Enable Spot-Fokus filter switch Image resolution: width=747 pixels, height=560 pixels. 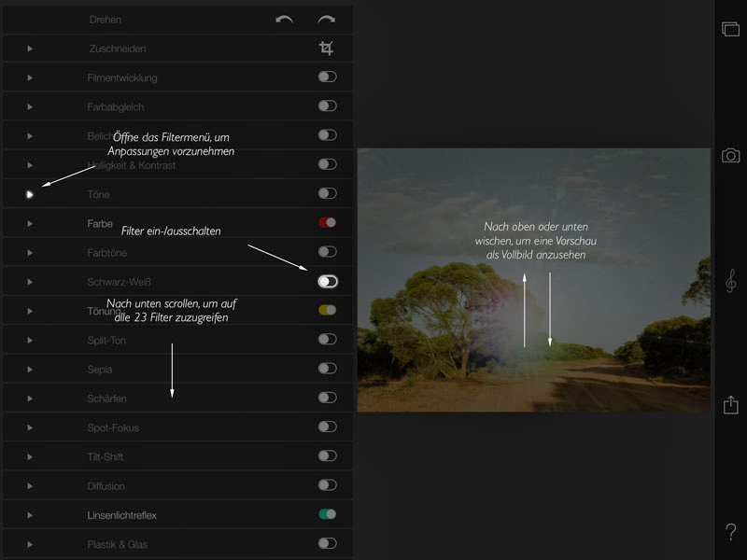pyautogui.click(x=328, y=427)
